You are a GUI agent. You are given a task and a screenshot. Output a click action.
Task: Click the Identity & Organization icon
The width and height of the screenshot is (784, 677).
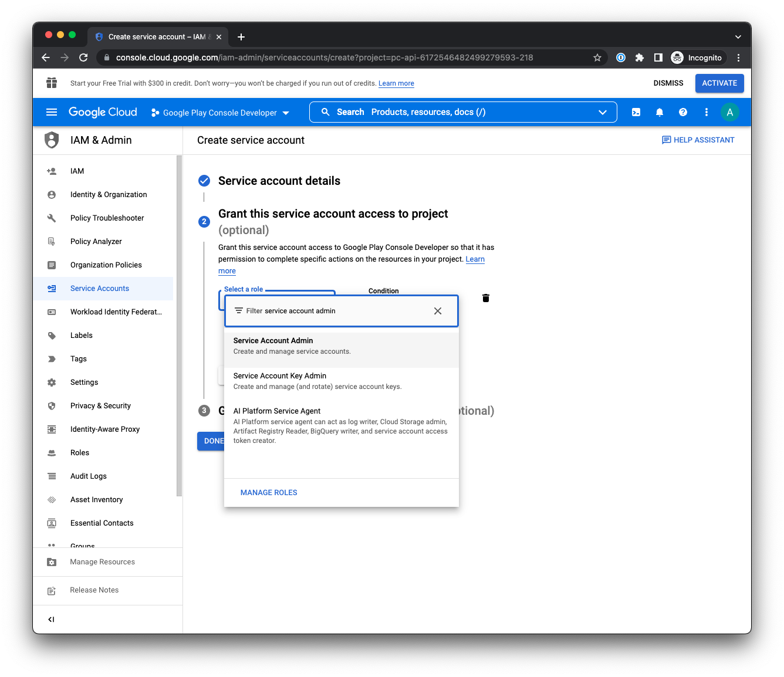point(52,195)
